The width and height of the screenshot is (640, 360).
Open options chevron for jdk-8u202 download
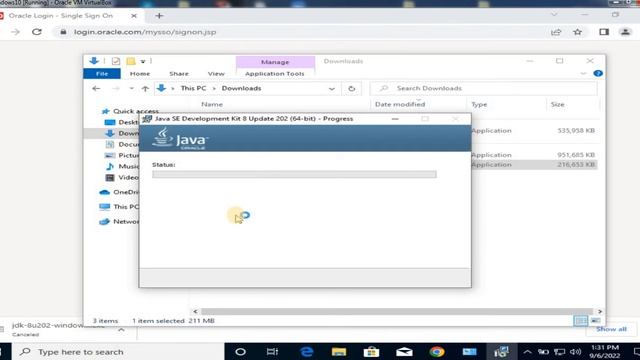121,330
